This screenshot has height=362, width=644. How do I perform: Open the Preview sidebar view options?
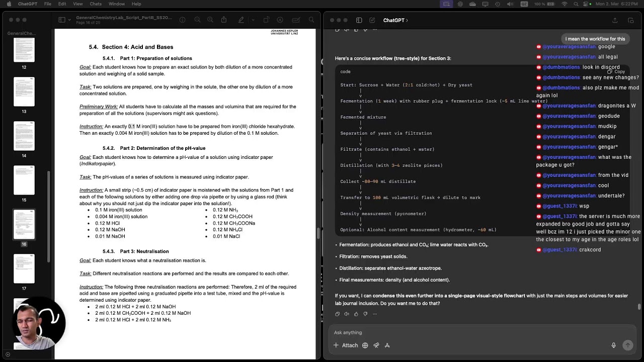[x=64, y=20]
